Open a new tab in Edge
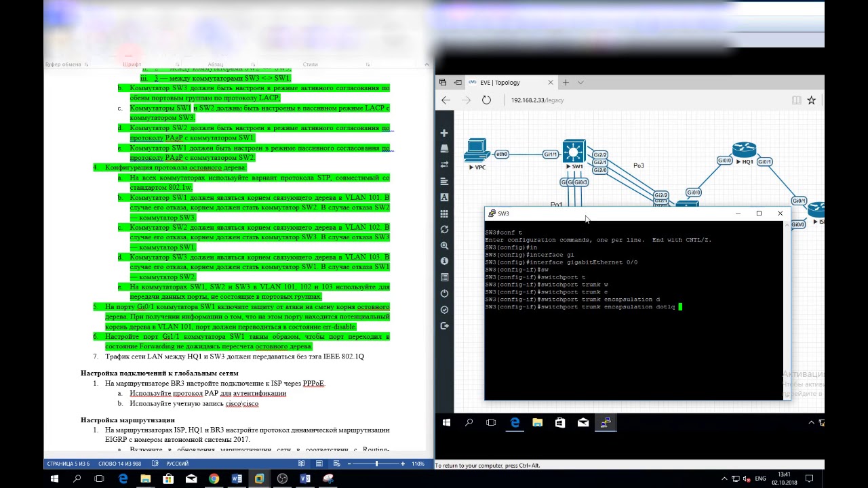This screenshot has width=868, height=488. tap(566, 83)
